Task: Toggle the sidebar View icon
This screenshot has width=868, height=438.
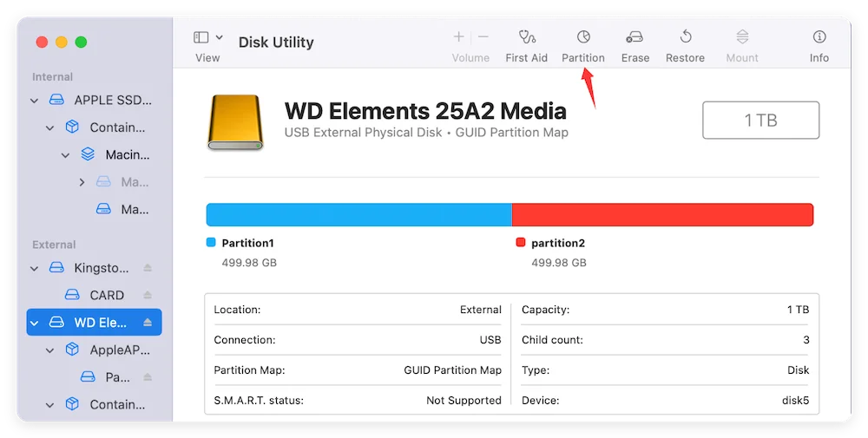Action: point(201,37)
